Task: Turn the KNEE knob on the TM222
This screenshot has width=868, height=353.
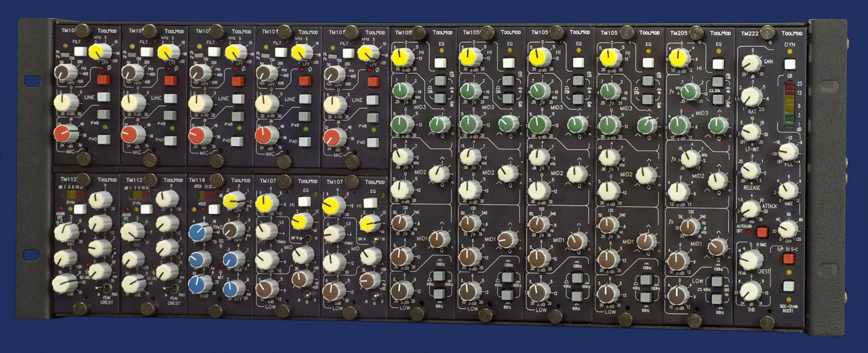Action: 788,191
